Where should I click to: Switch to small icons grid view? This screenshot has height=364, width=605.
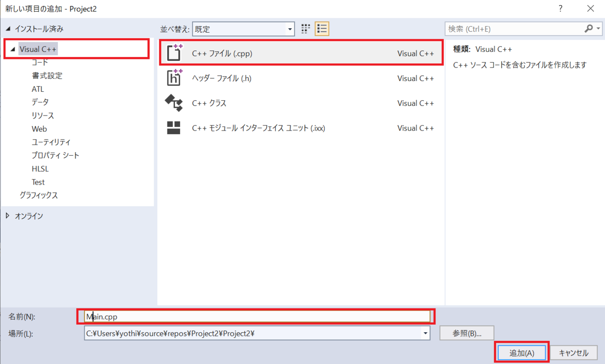306,29
